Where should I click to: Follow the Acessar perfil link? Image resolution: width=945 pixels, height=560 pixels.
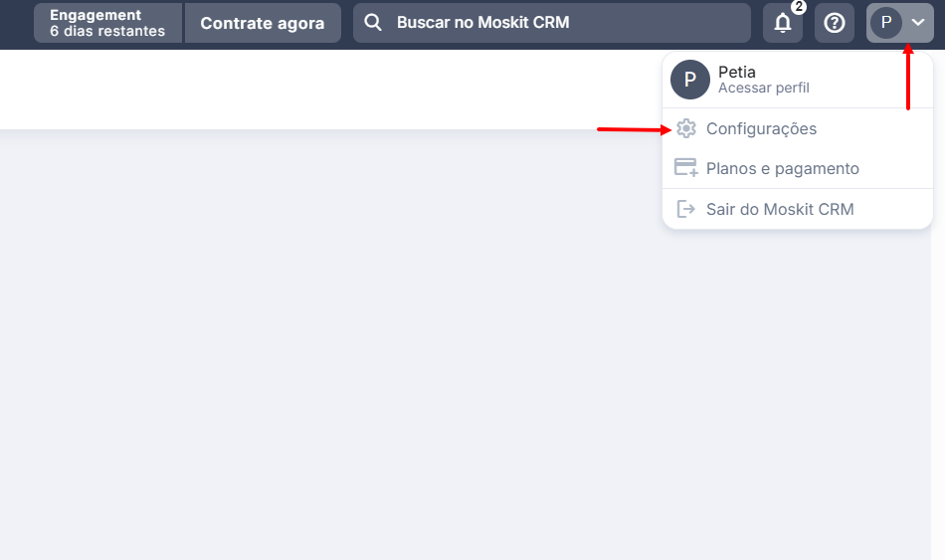point(764,89)
